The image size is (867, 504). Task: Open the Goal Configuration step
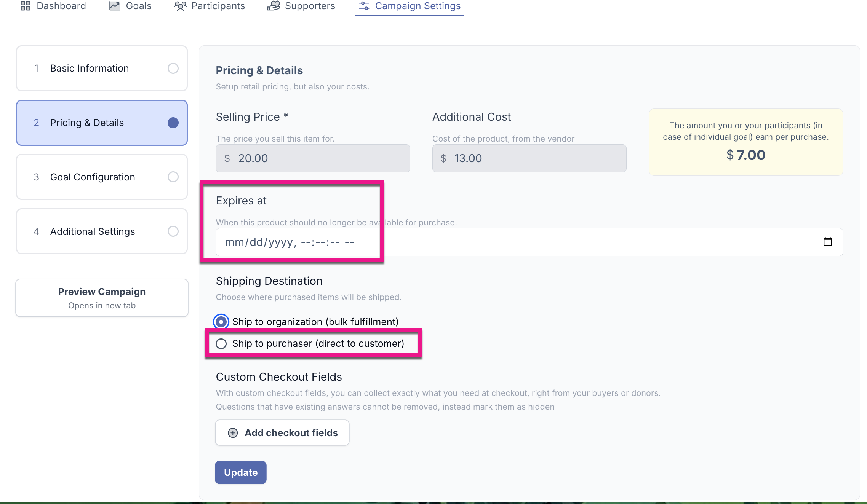point(102,177)
